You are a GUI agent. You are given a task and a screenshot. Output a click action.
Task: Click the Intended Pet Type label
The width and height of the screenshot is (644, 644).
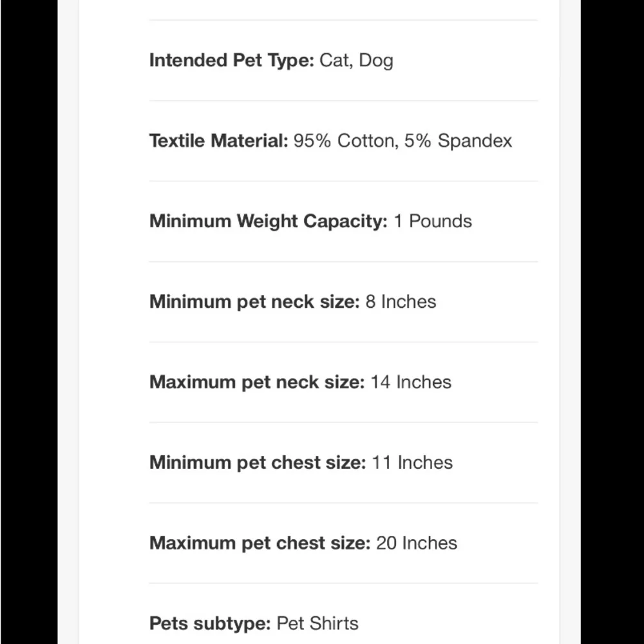232,61
